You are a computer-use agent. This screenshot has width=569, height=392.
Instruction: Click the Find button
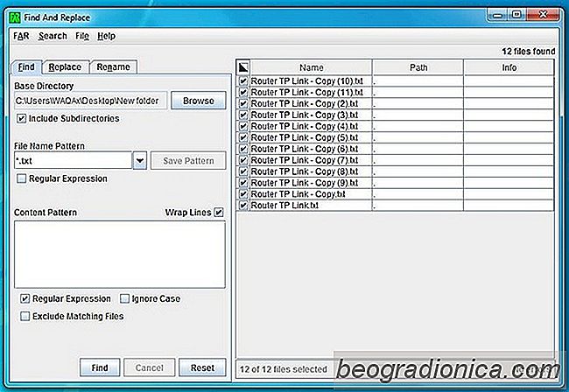click(100, 367)
